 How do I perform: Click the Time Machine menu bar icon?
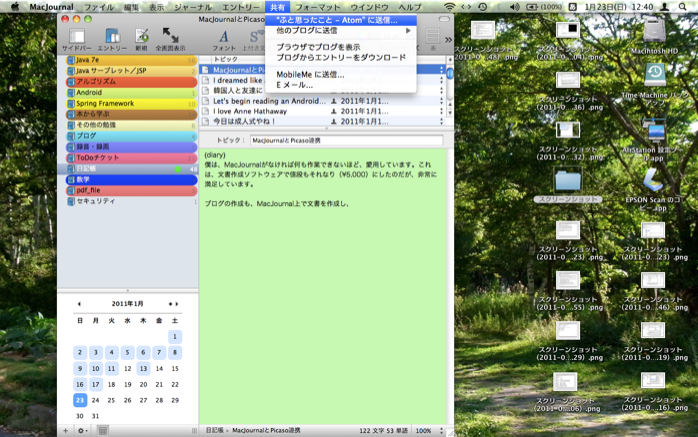pyautogui.click(x=483, y=7)
